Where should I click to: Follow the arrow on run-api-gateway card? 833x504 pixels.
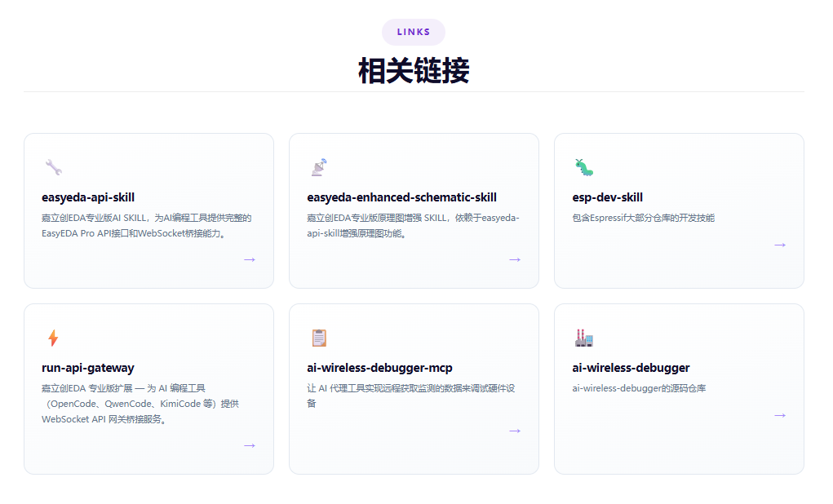(250, 445)
